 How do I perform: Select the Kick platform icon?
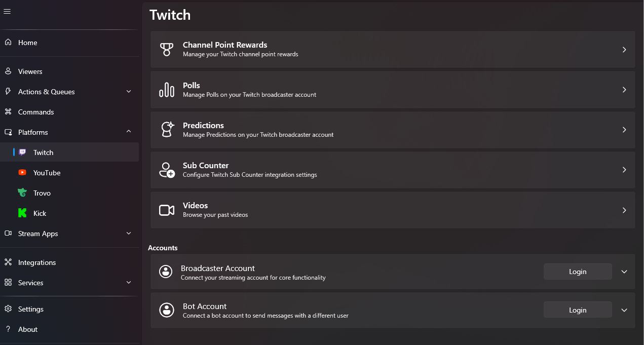[22, 213]
